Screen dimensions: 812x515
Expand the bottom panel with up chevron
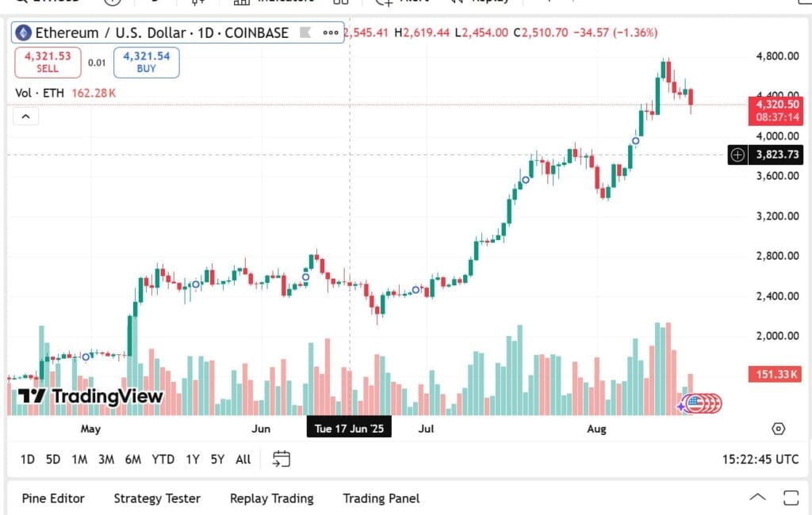click(757, 498)
